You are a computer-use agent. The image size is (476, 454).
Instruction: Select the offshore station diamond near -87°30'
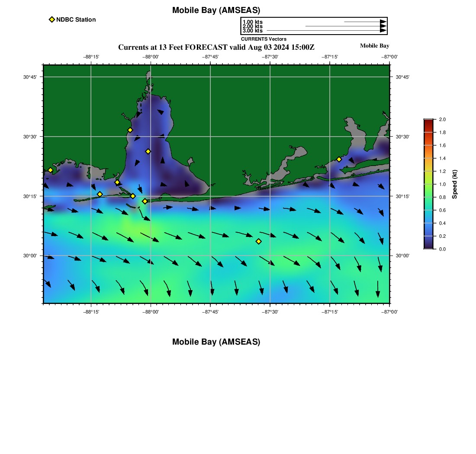pyautogui.click(x=259, y=241)
